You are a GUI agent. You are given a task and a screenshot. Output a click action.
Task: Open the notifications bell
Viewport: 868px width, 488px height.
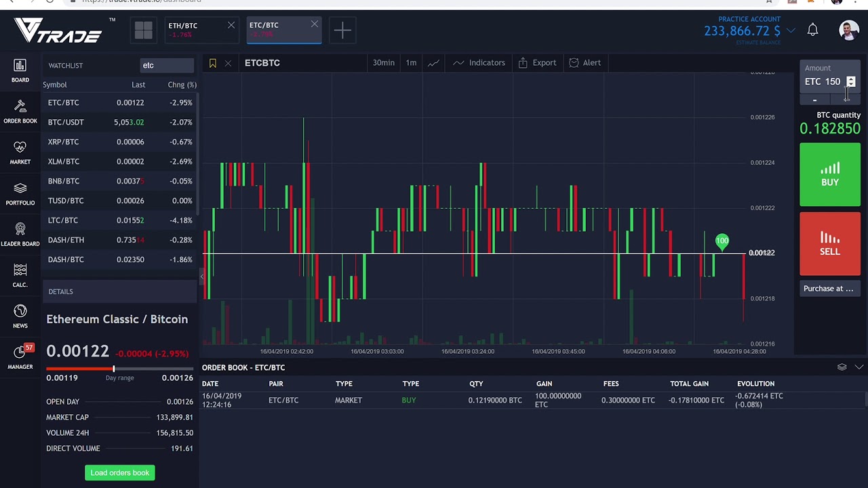[812, 30]
